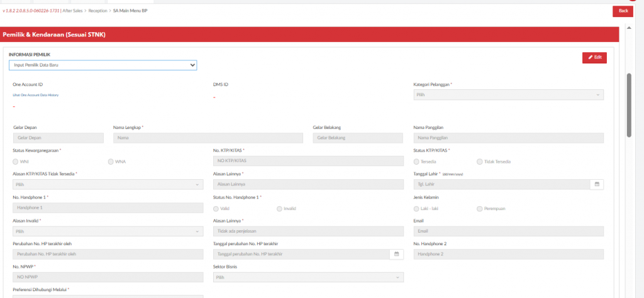
Task: Open the Sektor Bisnis dropdown
Action: (x=308, y=277)
